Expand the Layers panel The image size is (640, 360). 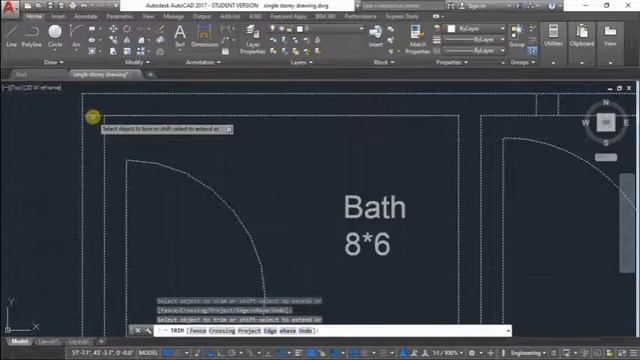click(301, 62)
